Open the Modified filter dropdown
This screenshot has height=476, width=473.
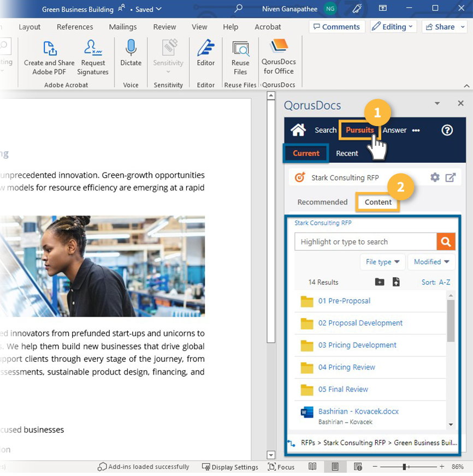tap(431, 261)
